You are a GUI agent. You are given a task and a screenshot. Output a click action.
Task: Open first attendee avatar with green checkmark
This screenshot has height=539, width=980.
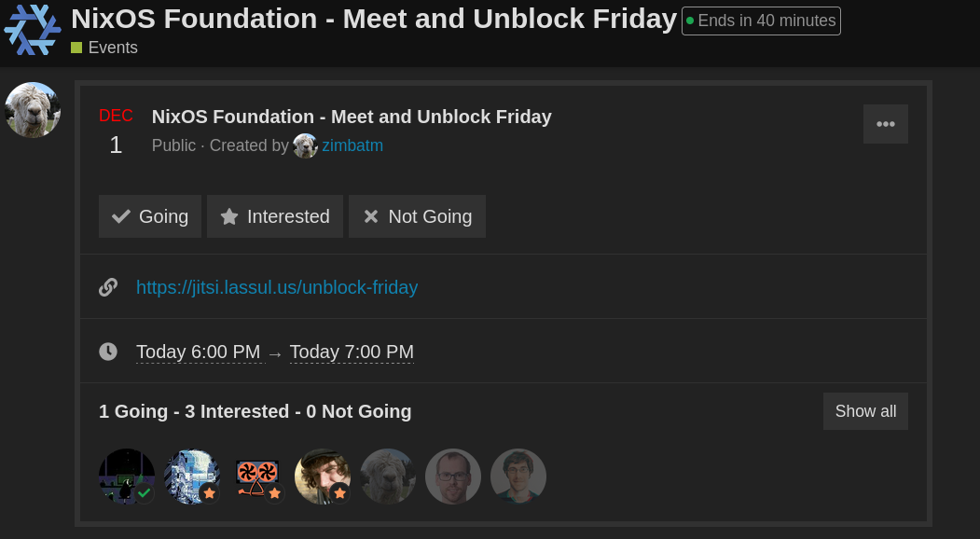point(127,477)
